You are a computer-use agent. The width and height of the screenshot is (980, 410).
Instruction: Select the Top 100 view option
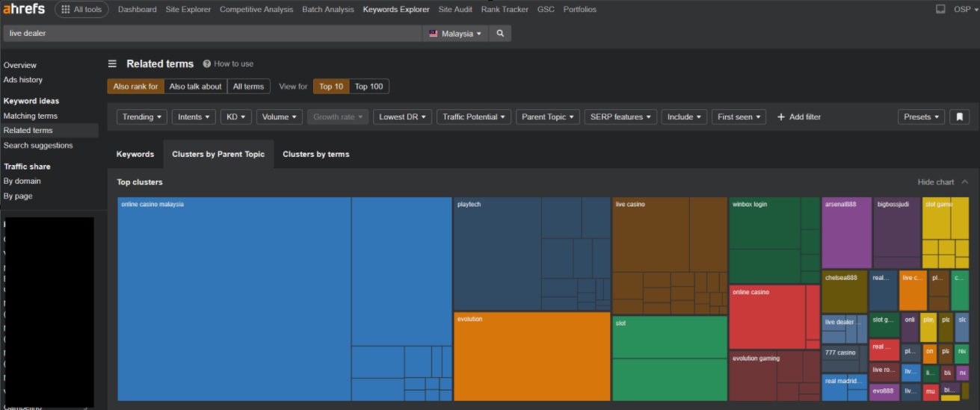pos(369,87)
